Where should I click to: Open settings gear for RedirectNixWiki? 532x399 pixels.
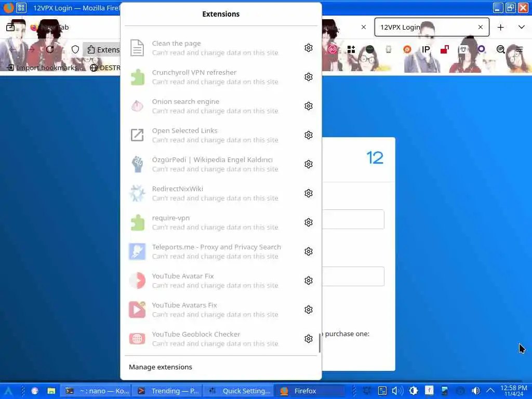(x=308, y=193)
